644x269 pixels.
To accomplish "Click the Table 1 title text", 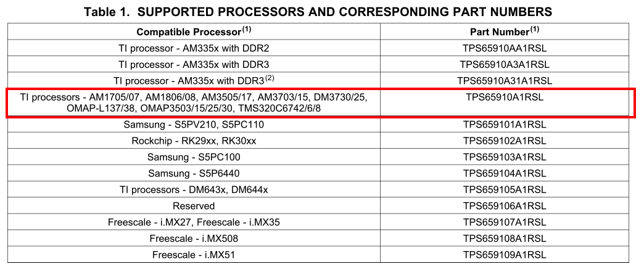I will pos(318,12).
